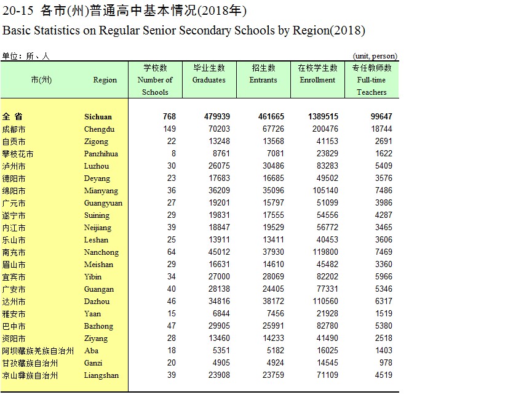This screenshot has height=416, width=532.
Task: Click the 'Guangyuan' row label
Action: click(103, 203)
